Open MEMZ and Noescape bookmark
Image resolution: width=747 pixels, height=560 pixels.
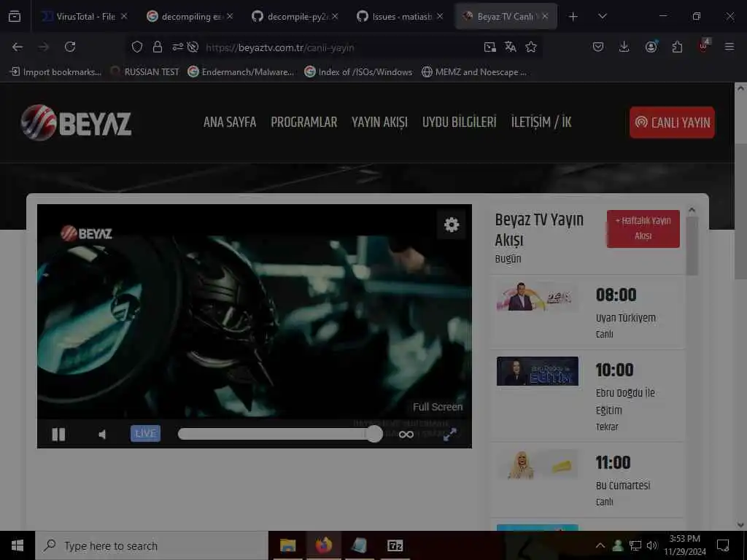click(474, 72)
